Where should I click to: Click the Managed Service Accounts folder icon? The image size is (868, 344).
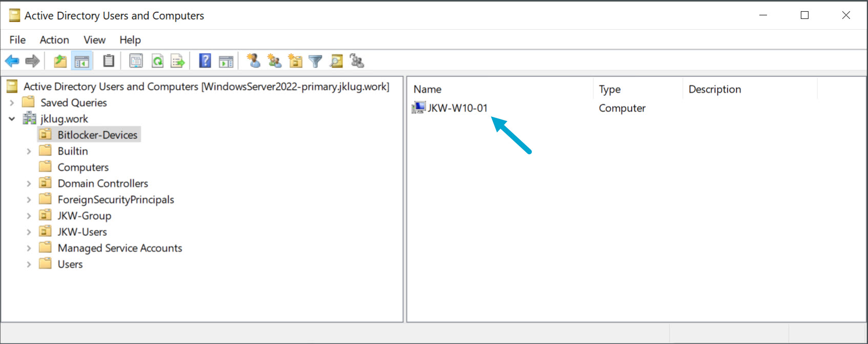(46, 248)
